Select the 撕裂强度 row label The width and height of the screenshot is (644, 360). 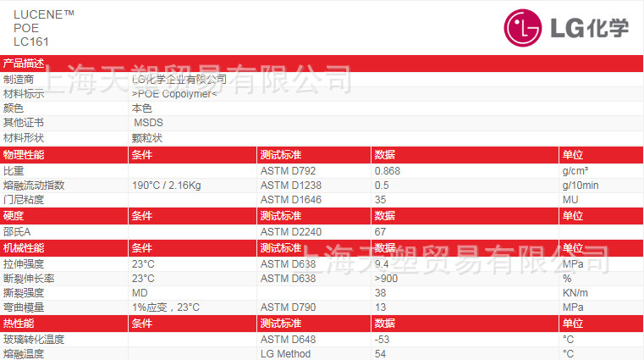(24, 293)
